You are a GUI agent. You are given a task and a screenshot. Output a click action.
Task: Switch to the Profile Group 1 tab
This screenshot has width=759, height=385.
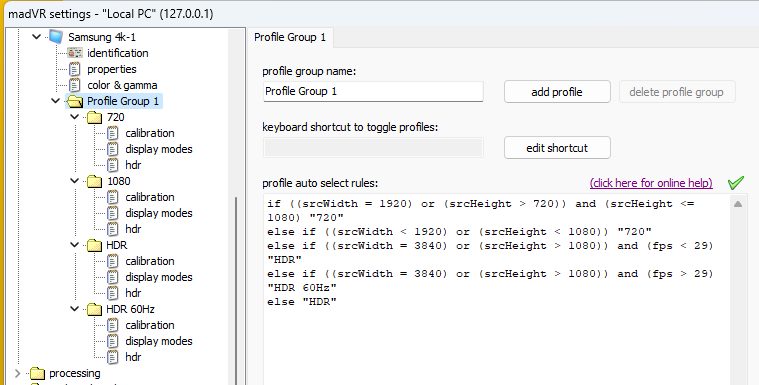point(290,37)
